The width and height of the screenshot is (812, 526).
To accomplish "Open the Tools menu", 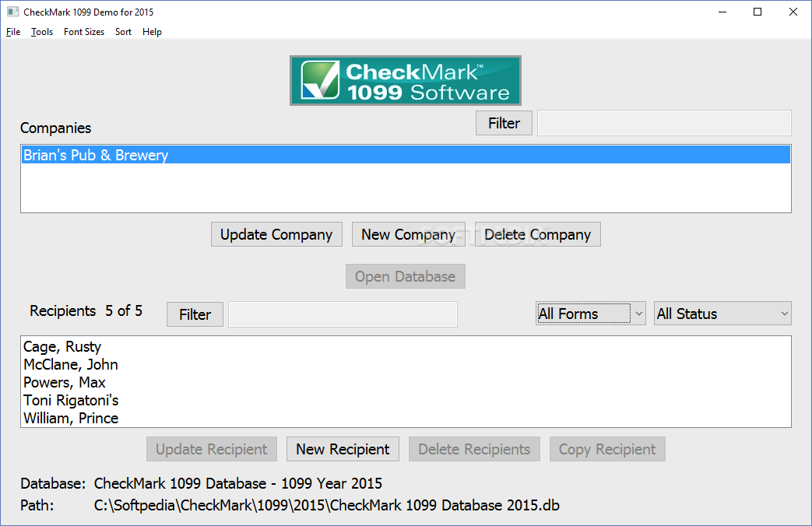I will pyautogui.click(x=42, y=32).
